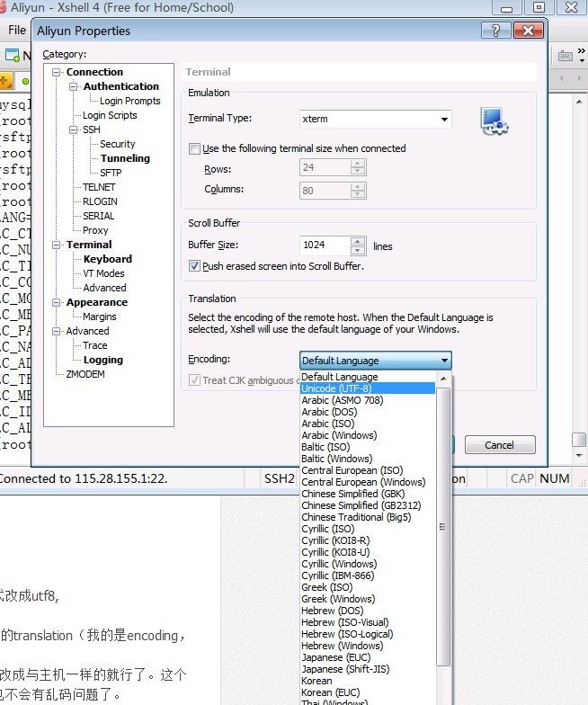
Task: Toggle 'Push erased screen into Scroll Buffer'
Action: point(194,266)
